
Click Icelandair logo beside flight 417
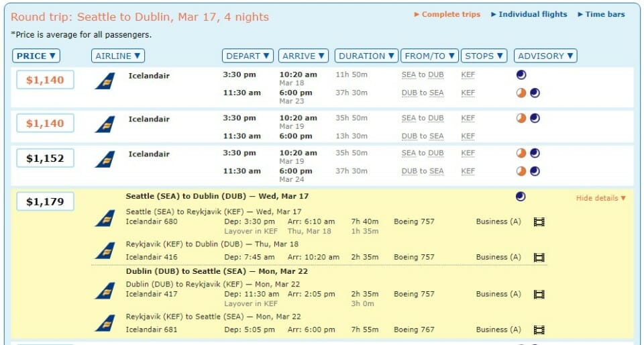click(x=105, y=291)
